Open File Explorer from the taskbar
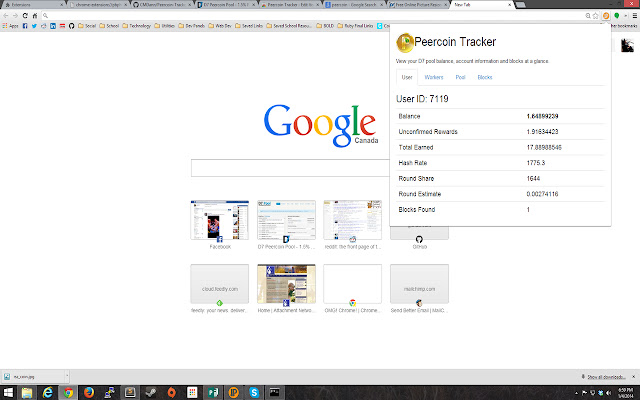The height and width of the screenshot is (400, 640). point(27,393)
